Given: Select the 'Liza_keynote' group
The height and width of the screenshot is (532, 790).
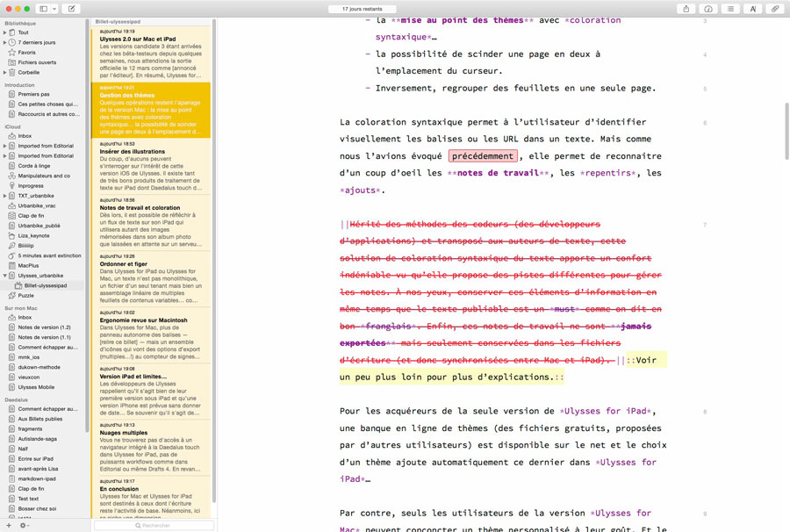Looking at the screenshot, I should pos(33,236).
